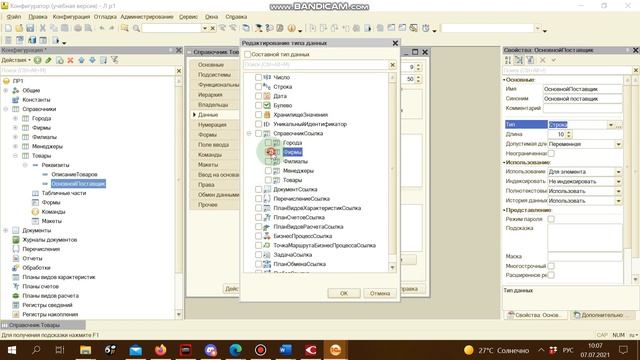Check the Число type checkbox
The width and height of the screenshot is (640, 360).
pyautogui.click(x=258, y=77)
